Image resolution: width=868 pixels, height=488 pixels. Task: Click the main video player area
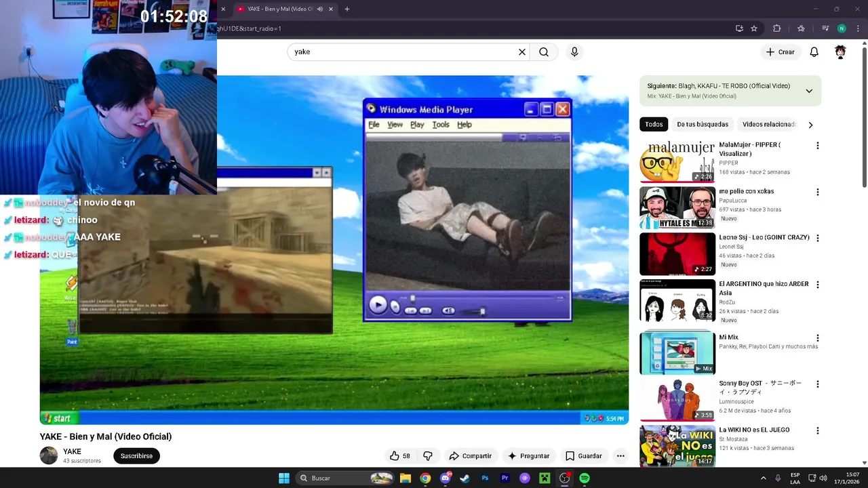(334, 250)
